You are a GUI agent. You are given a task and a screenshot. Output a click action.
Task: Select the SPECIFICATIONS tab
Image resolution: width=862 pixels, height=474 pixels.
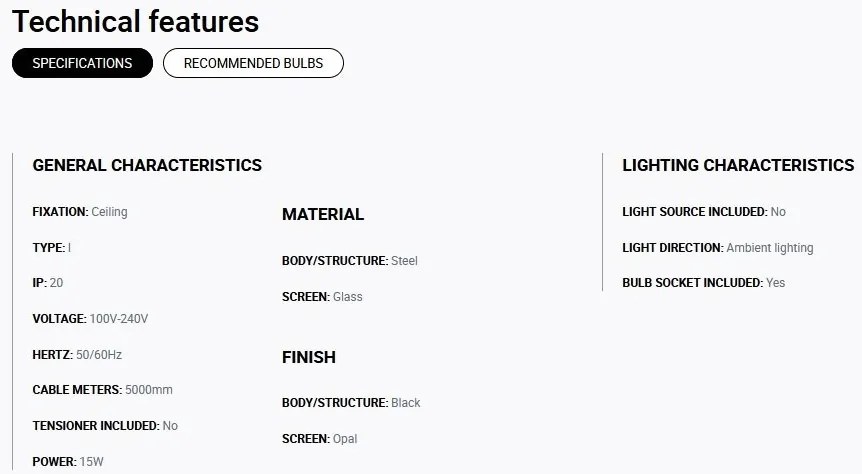[82, 63]
